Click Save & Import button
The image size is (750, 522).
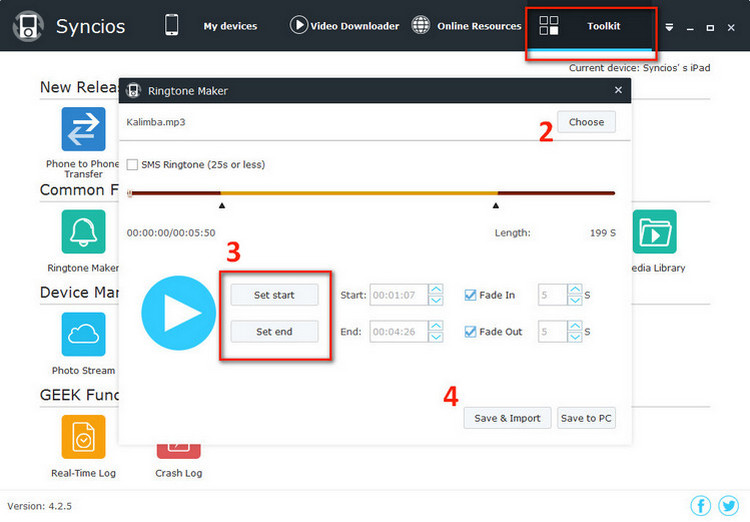point(507,418)
